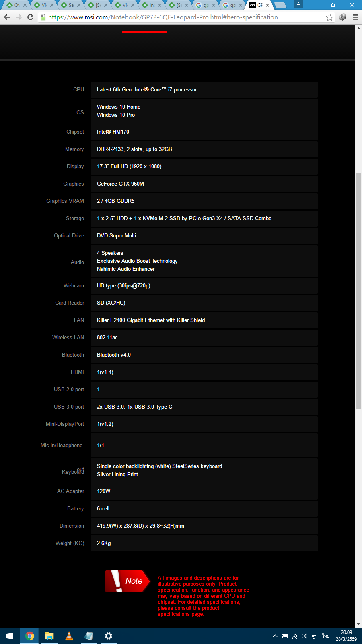362x644 pixels.
Task: Click the browser back arrow
Action: 7,17
